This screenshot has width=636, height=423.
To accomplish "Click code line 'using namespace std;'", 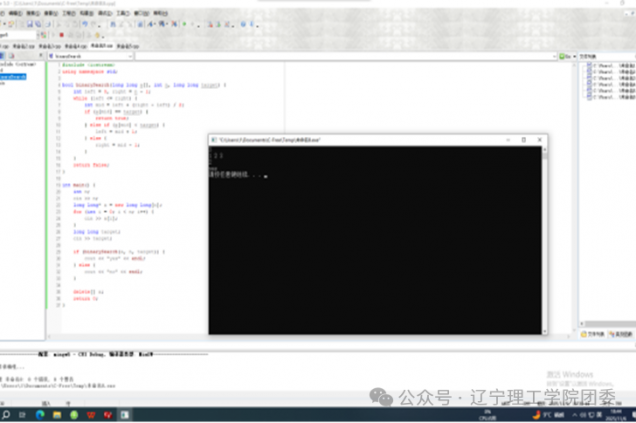I will pyautogui.click(x=90, y=72).
